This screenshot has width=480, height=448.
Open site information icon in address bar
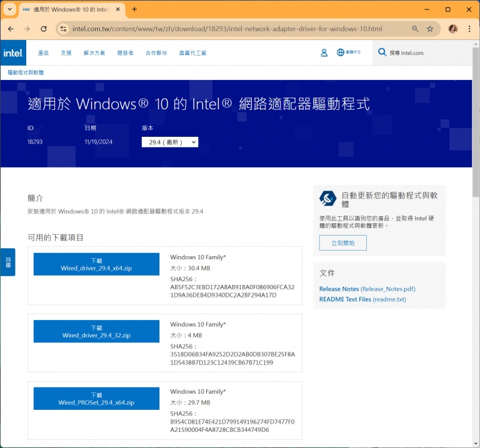(63, 29)
